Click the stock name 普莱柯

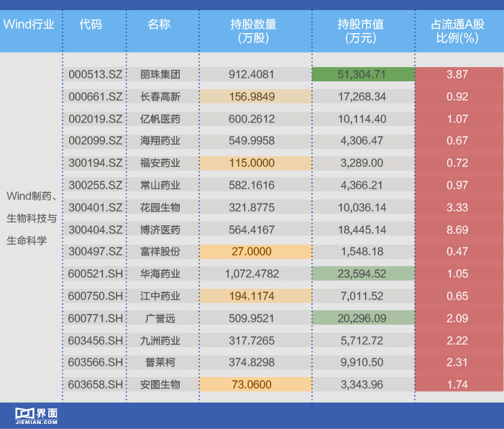click(x=160, y=362)
